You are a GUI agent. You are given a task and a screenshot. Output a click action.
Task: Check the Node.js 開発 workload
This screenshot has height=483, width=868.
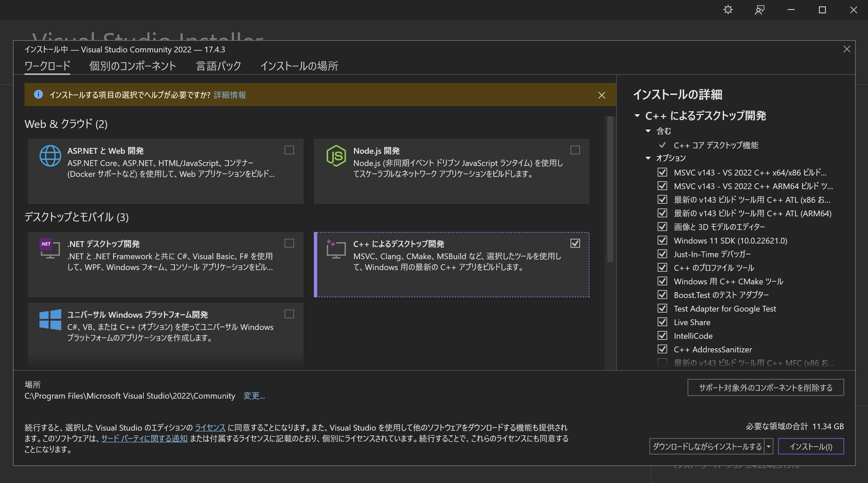575,150
